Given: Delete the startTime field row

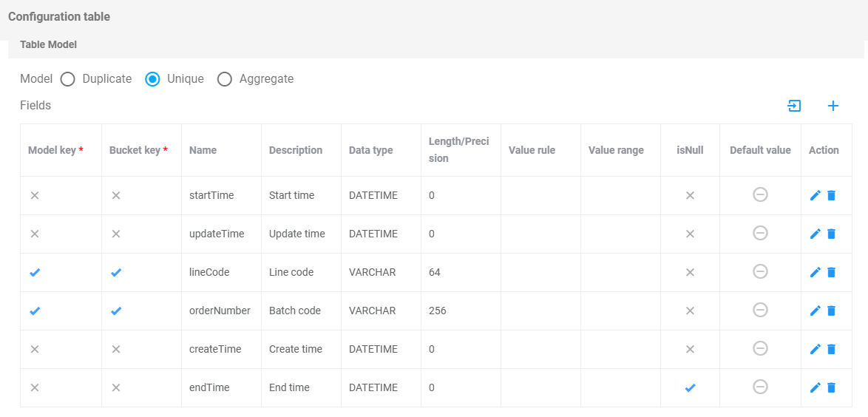Looking at the screenshot, I should point(831,195).
